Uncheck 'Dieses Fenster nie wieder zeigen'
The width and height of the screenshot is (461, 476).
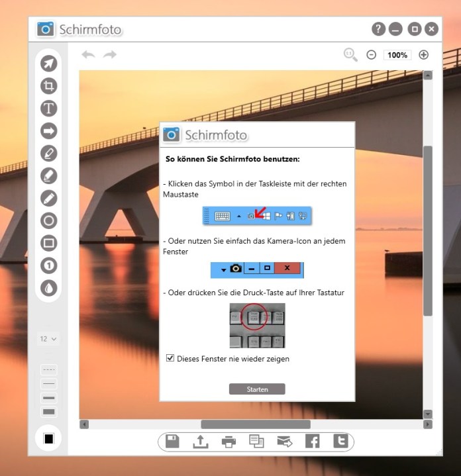pos(170,359)
